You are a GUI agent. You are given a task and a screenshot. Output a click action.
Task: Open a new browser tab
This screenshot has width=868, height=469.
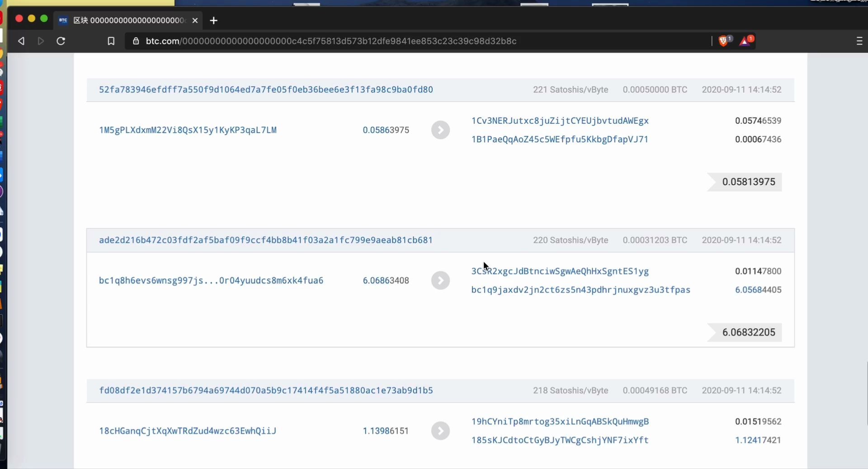[214, 20]
